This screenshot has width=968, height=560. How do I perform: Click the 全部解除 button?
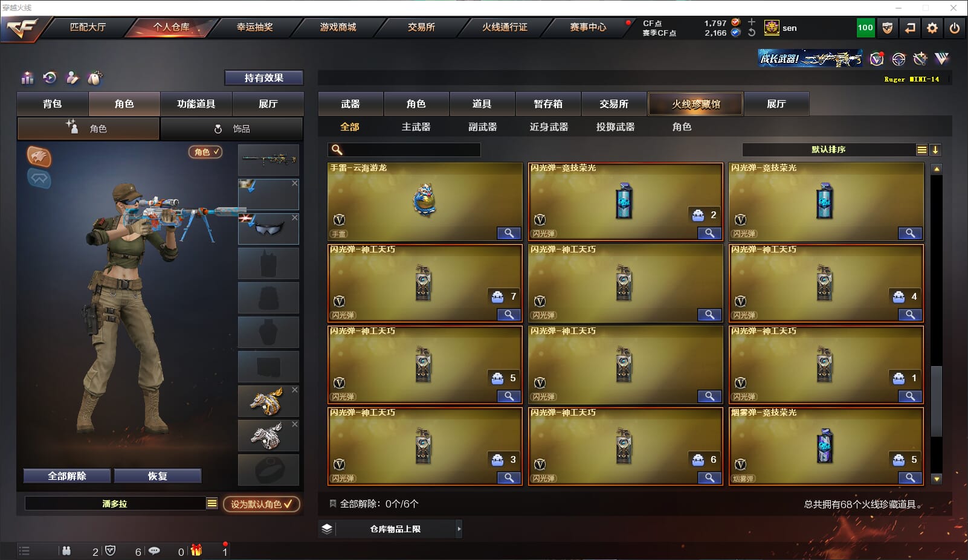pyautogui.click(x=67, y=476)
